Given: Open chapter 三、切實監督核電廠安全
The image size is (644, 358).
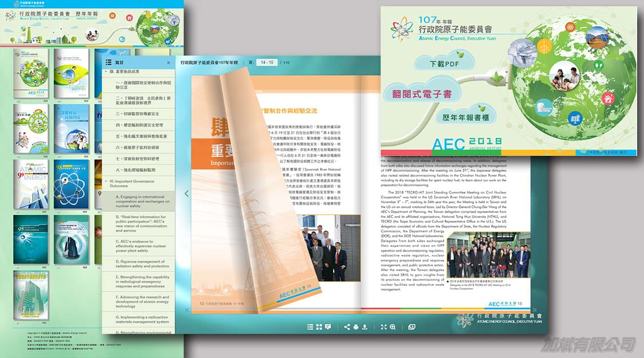Looking at the screenshot, I should click(138, 114).
